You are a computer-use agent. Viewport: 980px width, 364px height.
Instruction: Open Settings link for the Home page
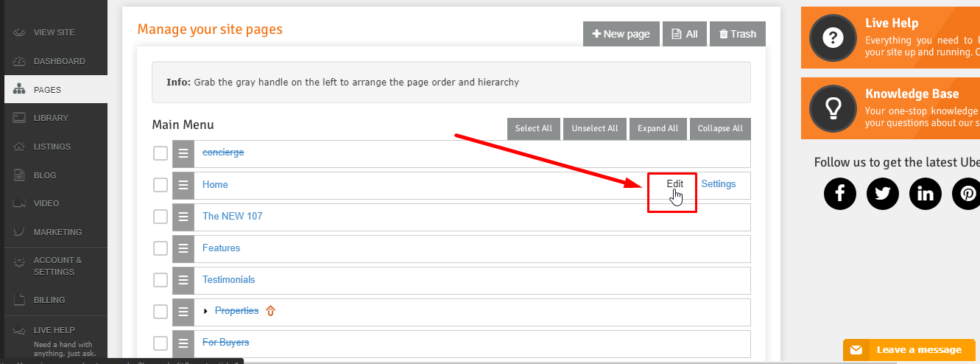click(x=718, y=184)
